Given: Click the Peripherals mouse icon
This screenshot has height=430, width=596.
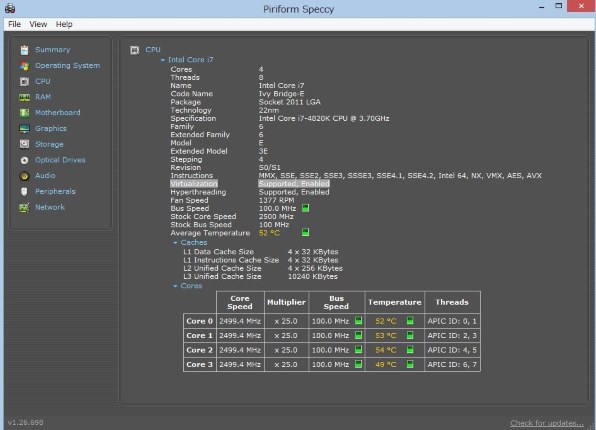Looking at the screenshot, I should tap(24, 192).
